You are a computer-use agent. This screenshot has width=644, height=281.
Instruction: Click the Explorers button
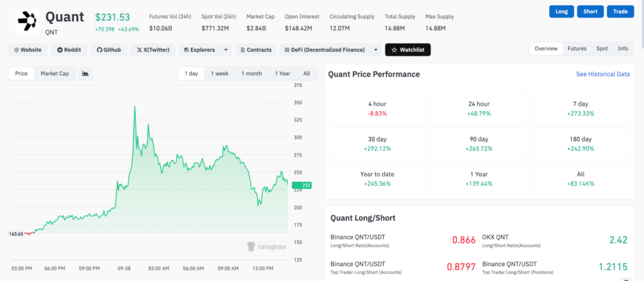click(199, 50)
